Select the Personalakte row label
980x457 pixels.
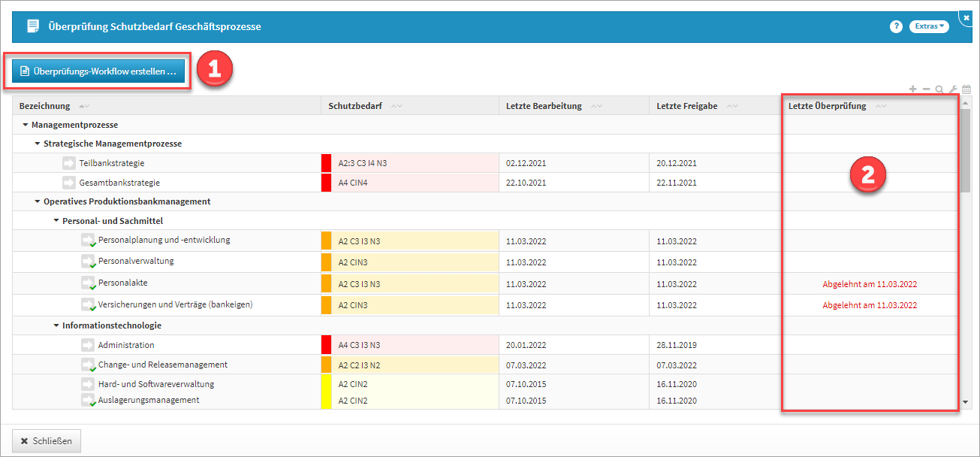122,283
